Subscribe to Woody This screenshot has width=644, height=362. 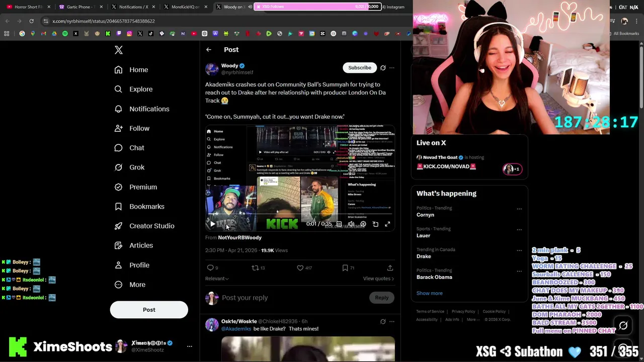point(360,67)
